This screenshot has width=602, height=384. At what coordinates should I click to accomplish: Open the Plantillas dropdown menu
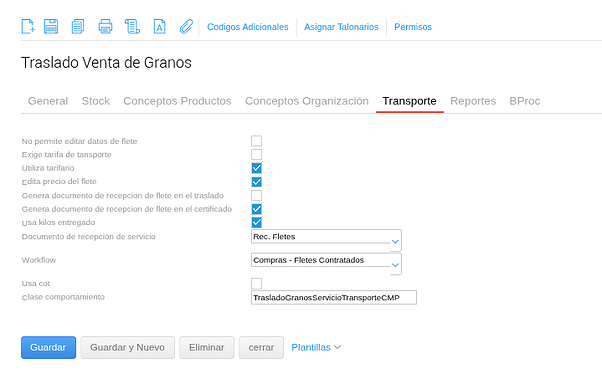point(316,348)
